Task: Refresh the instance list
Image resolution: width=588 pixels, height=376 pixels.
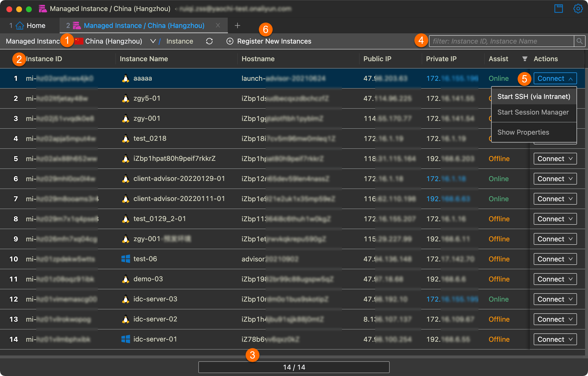Action: click(209, 41)
